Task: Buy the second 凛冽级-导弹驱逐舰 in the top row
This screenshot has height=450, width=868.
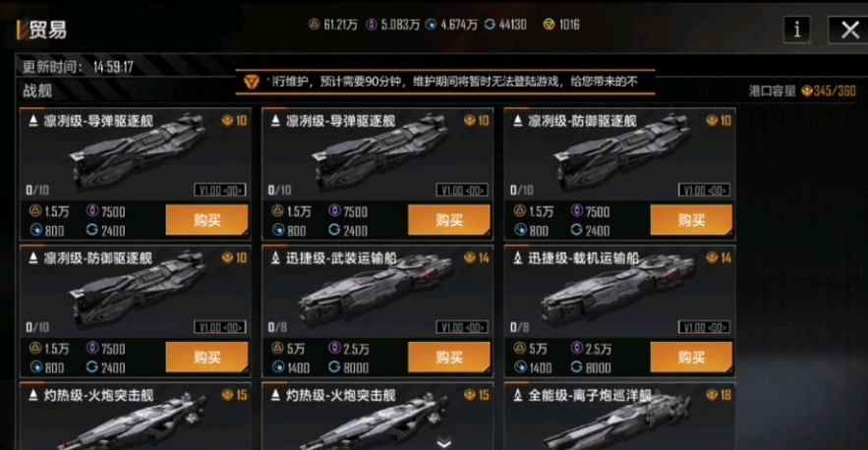Action: pyautogui.click(x=449, y=220)
